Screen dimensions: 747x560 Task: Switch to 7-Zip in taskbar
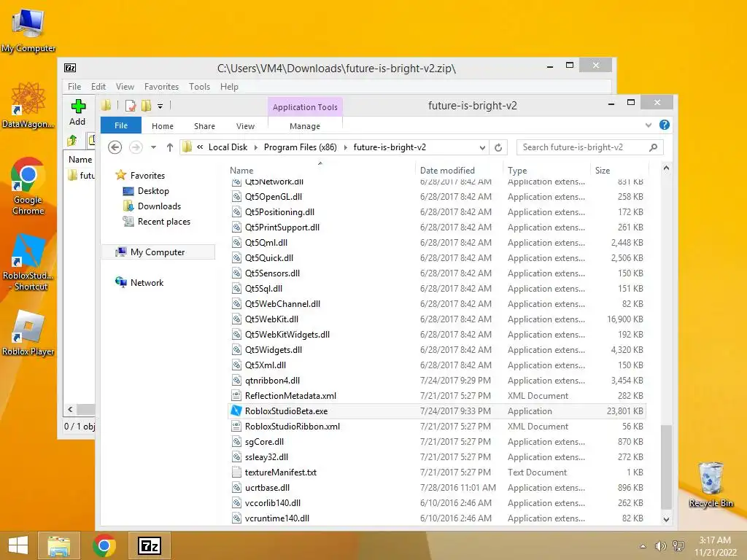pos(149,545)
